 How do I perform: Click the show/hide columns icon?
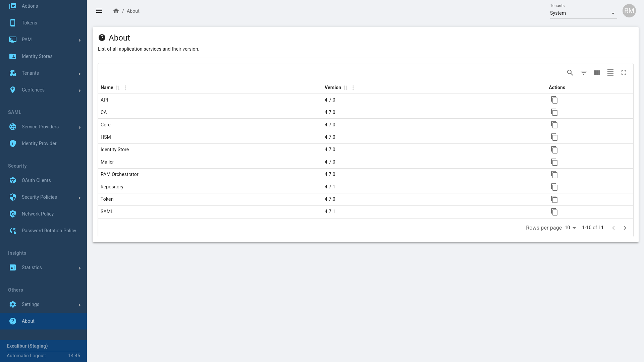[597, 73]
